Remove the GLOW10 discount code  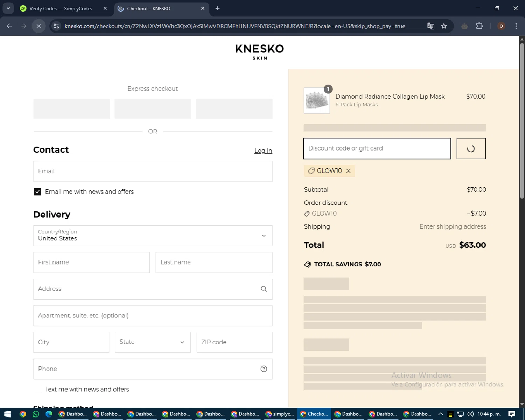348,170
